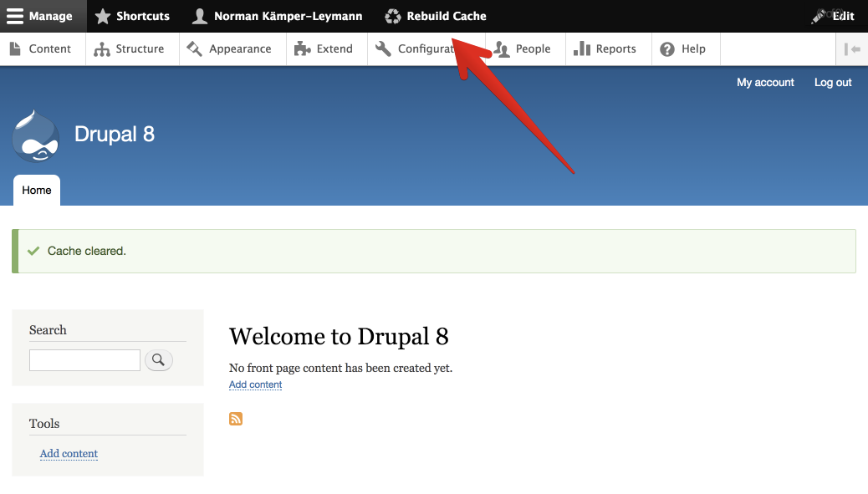868x494 pixels.
Task: Click the Edit pencil toggle
Action: click(x=833, y=16)
